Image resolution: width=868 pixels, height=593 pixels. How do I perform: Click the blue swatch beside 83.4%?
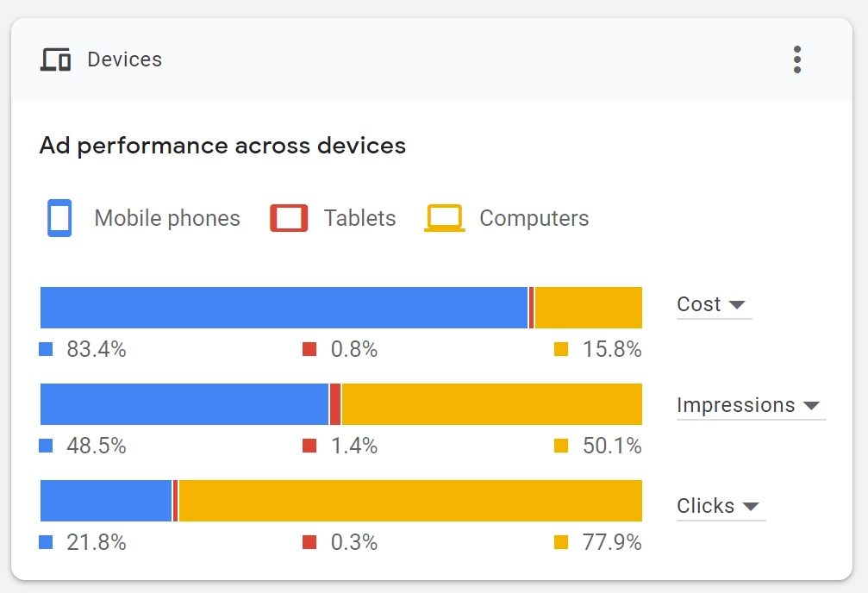pyautogui.click(x=47, y=349)
